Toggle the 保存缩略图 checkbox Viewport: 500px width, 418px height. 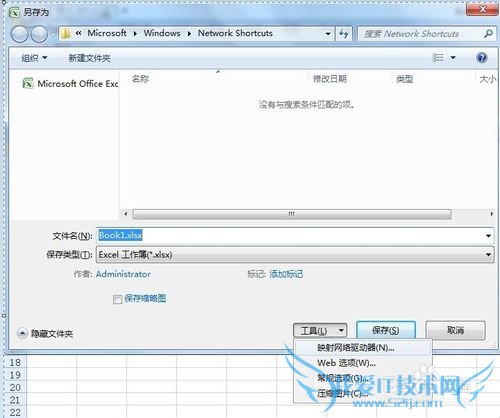[117, 299]
